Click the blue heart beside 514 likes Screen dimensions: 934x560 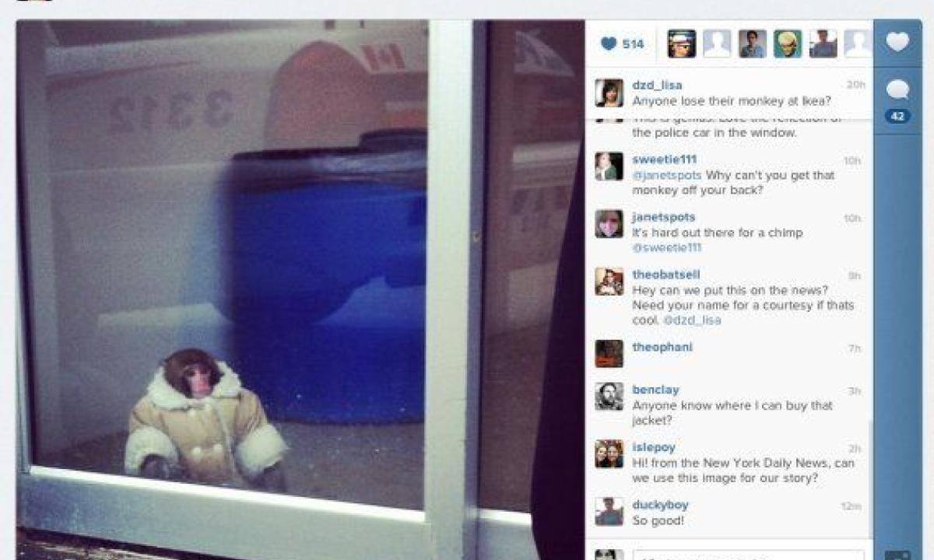click(x=608, y=44)
